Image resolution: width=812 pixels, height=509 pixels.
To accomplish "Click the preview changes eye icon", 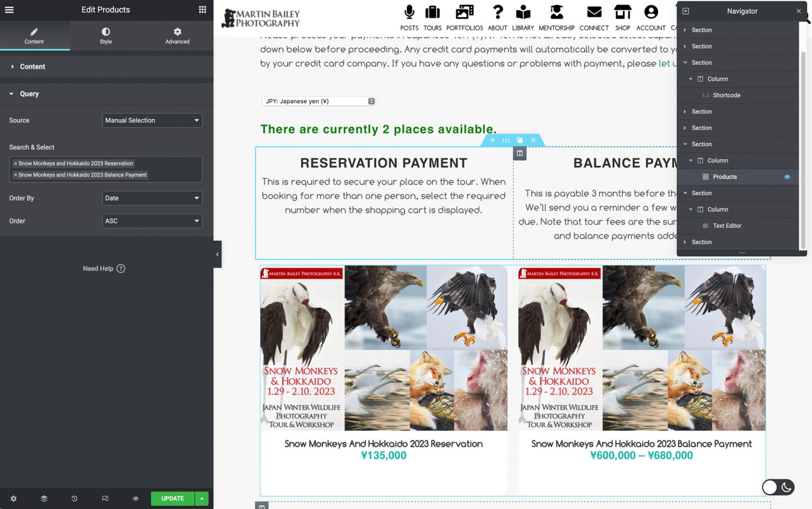I will [135, 499].
